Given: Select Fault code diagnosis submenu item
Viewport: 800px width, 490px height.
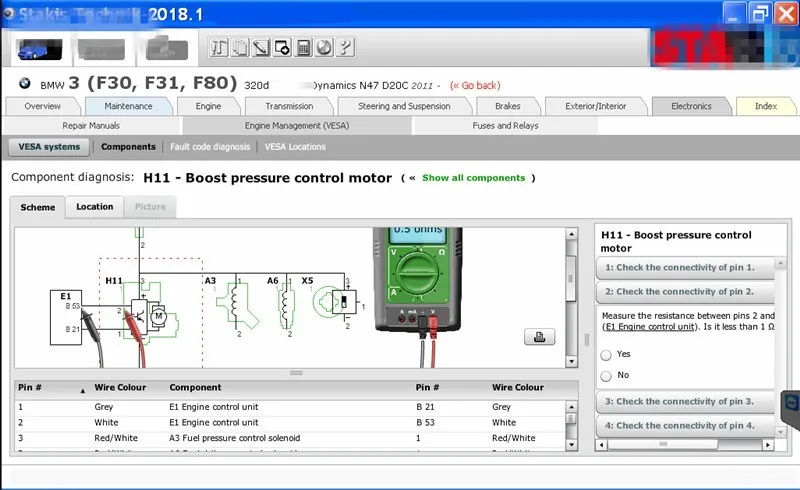Looking at the screenshot, I should click(x=210, y=147).
